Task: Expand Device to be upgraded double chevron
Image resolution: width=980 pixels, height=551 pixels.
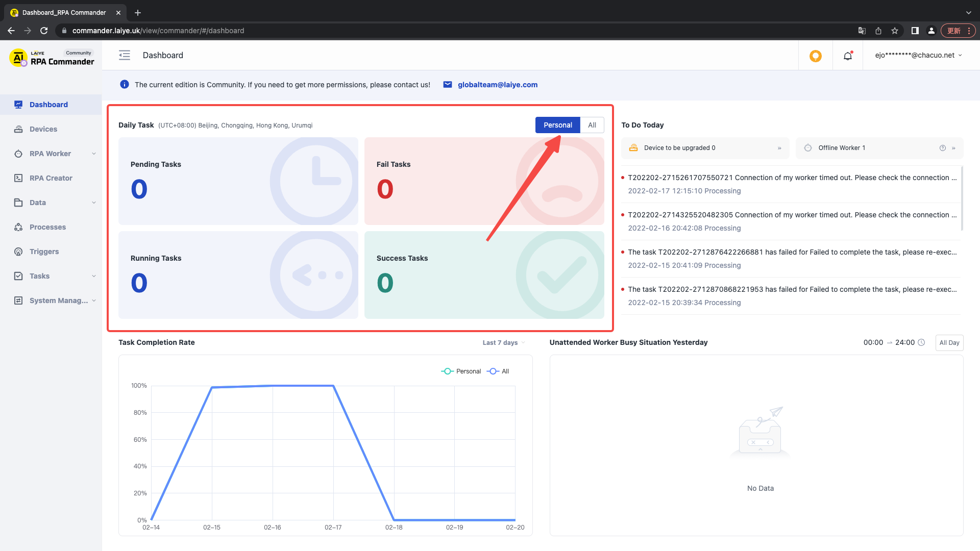Action: coord(779,148)
